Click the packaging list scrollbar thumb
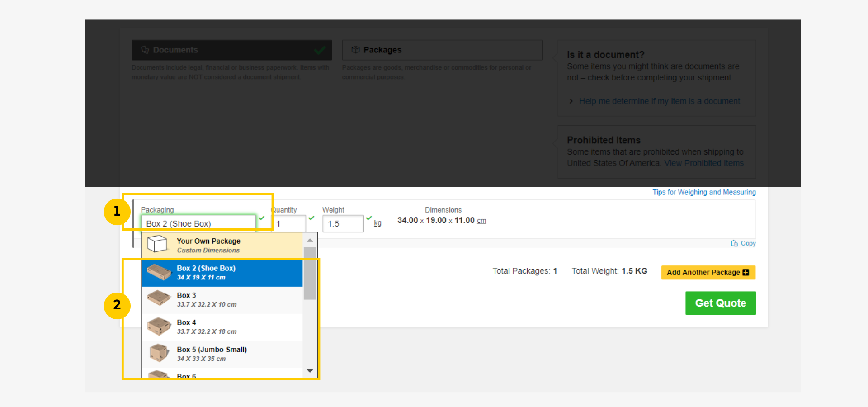 pyautogui.click(x=310, y=274)
